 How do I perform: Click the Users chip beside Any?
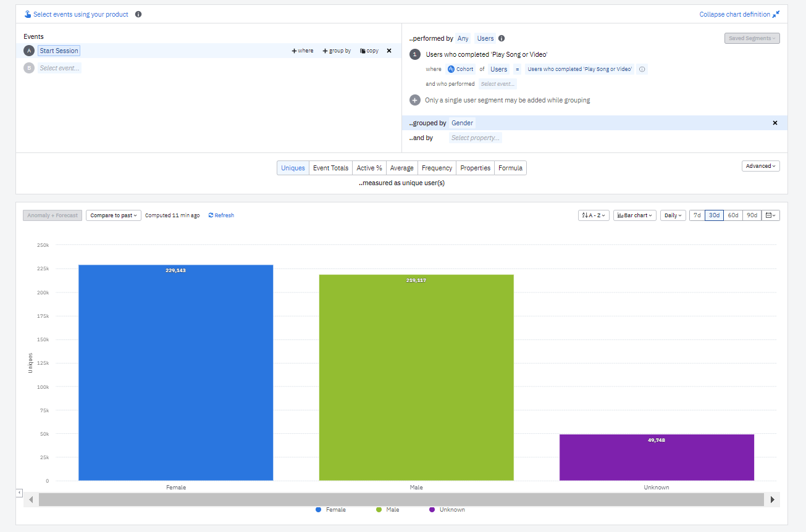point(485,38)
